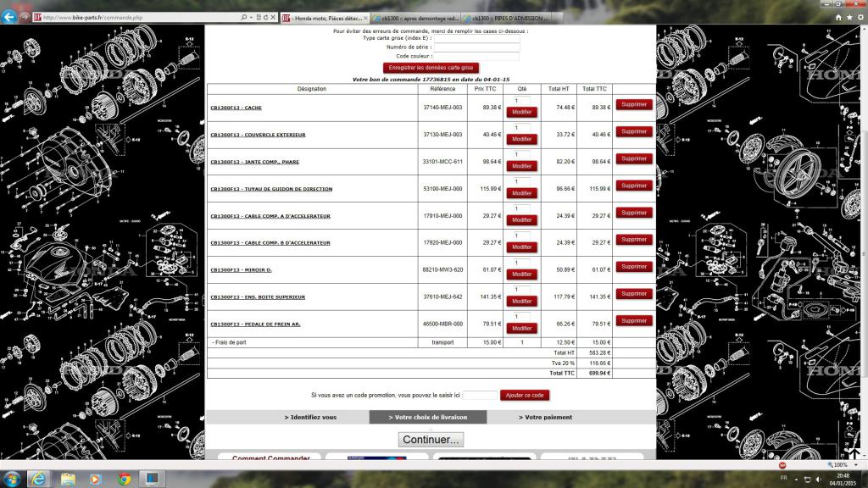Click Supprimer for the CACHE row
Screen dimensions: 868x488
(x=634, y=104)
